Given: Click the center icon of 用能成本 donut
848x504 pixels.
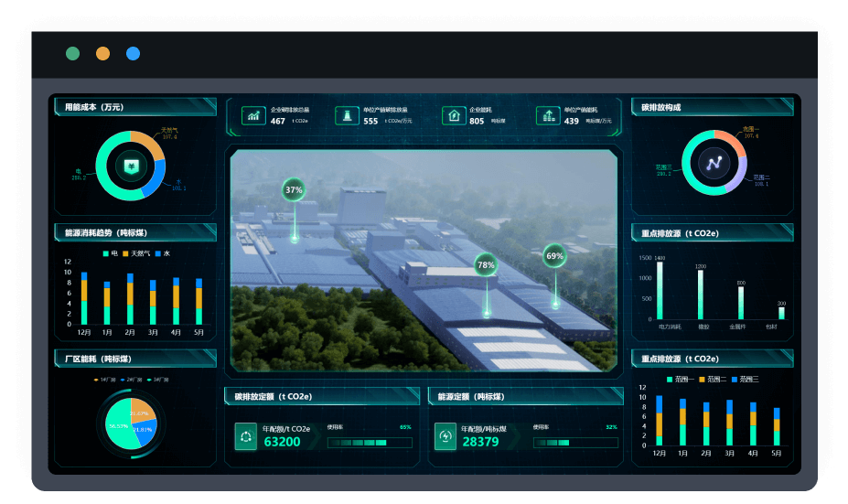Looking at the screenshot, I should (130, 166).
